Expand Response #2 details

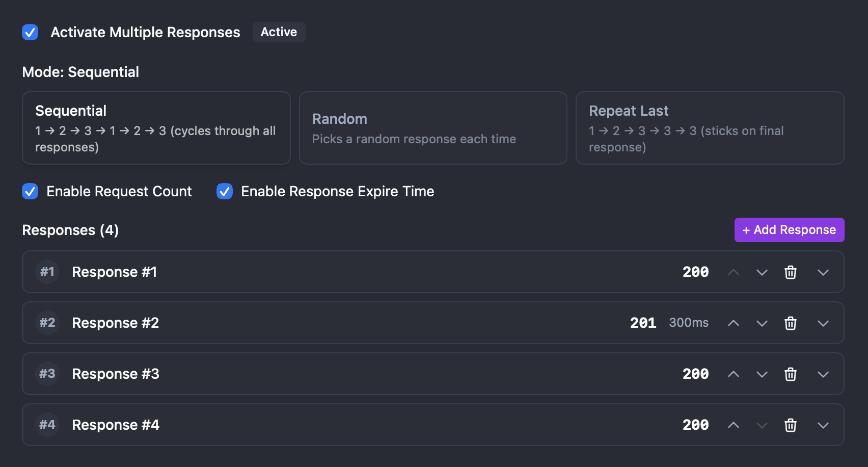[x=823, y=323]
